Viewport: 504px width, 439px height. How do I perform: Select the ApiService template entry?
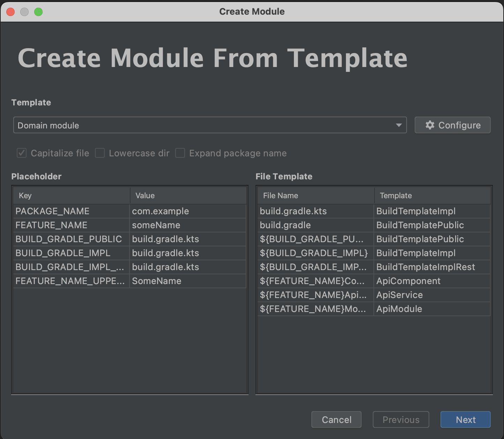coord(399,295)
